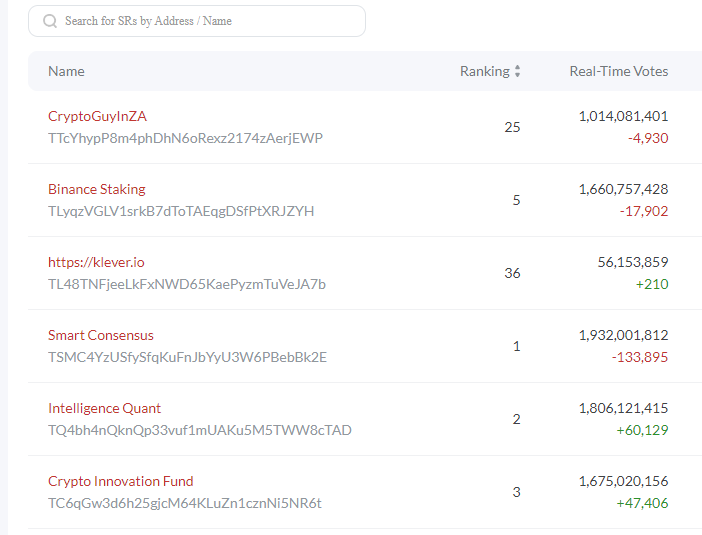Click vote change -4,930
The height and width of the screenshot is (535, 702).
click(x=648, y=138)
